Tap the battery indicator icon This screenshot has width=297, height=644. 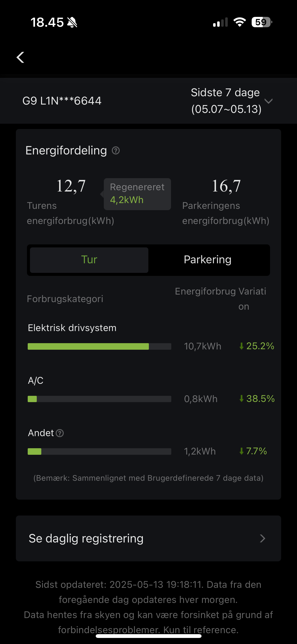tap(261, 22)
